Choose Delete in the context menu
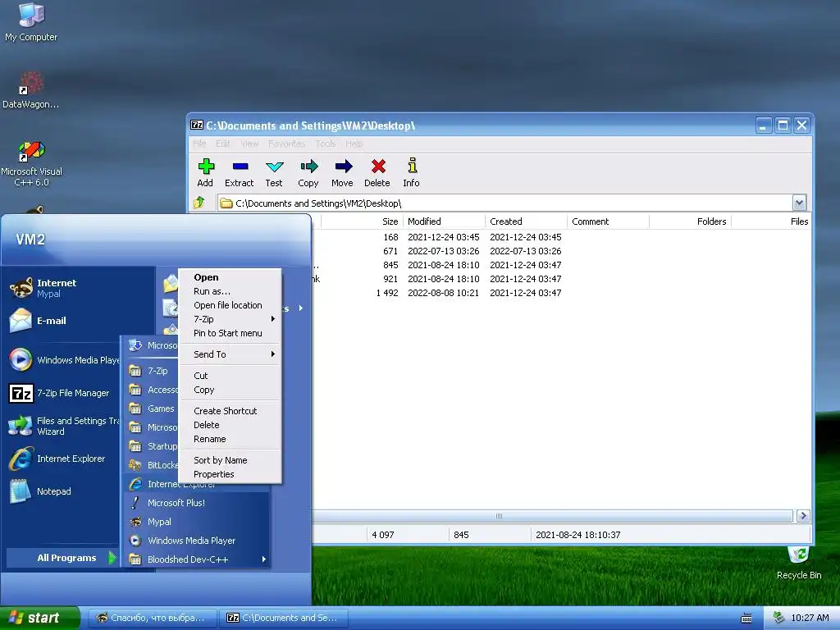Image resolution: width=840 pixels, height=630 pixels. point(230,425)
